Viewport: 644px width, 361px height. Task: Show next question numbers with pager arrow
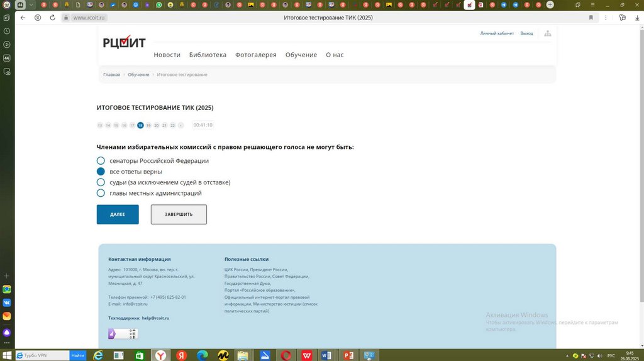[x=180, y=125]
